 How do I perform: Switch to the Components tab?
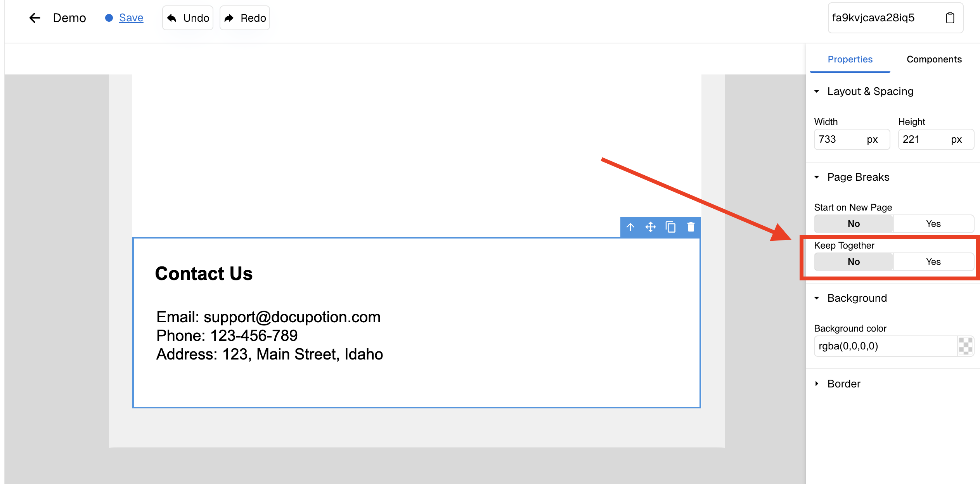point(934,59)
